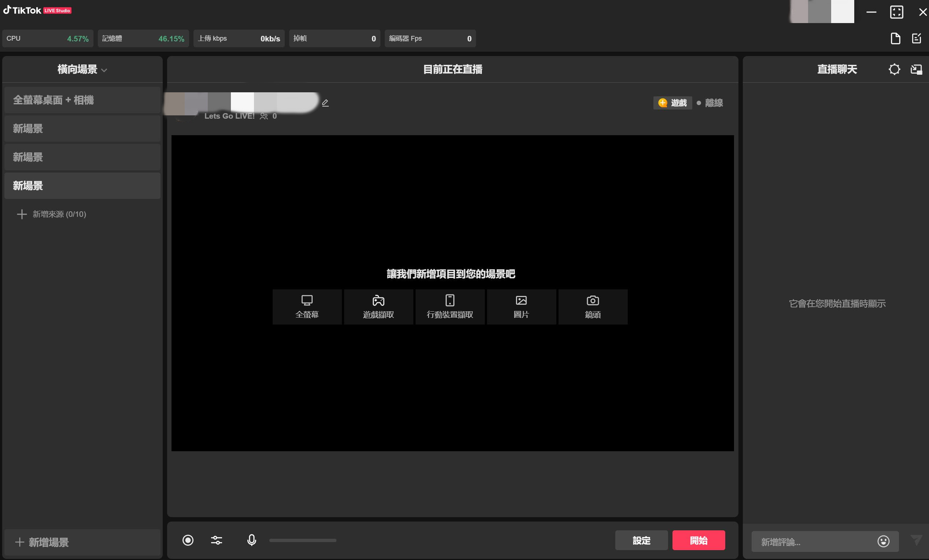
Task: Click the record icon in bottom toolbar
Action: (188, 540)
